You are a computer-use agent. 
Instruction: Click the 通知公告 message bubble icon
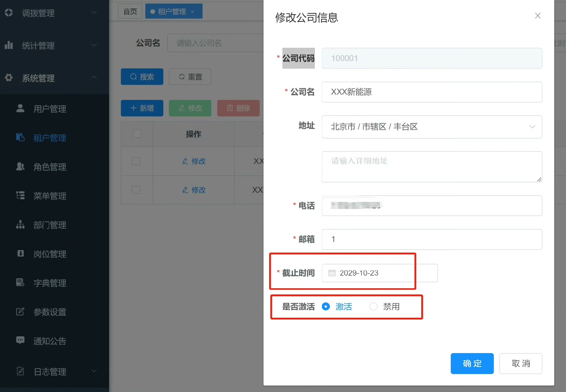[x=20, y=340]
